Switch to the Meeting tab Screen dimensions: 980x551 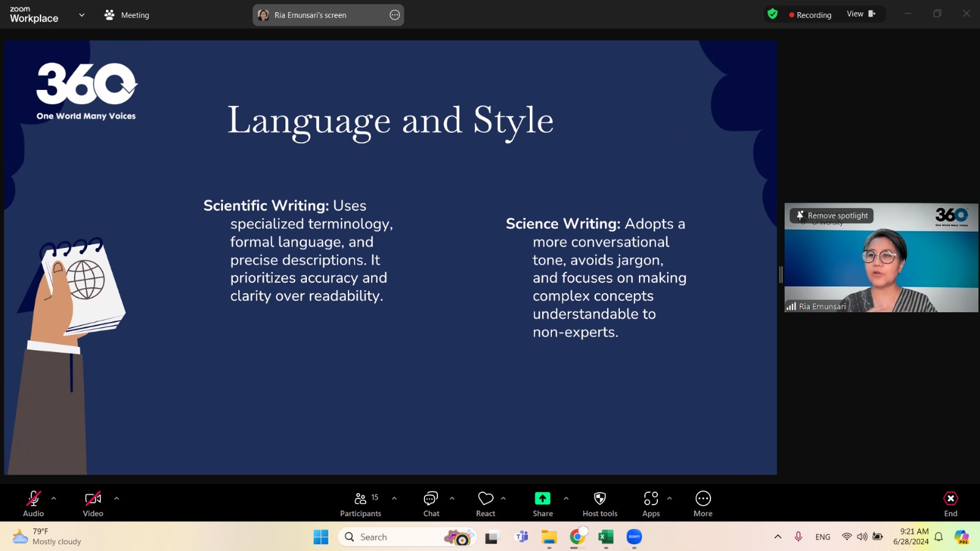coord(127,15)
